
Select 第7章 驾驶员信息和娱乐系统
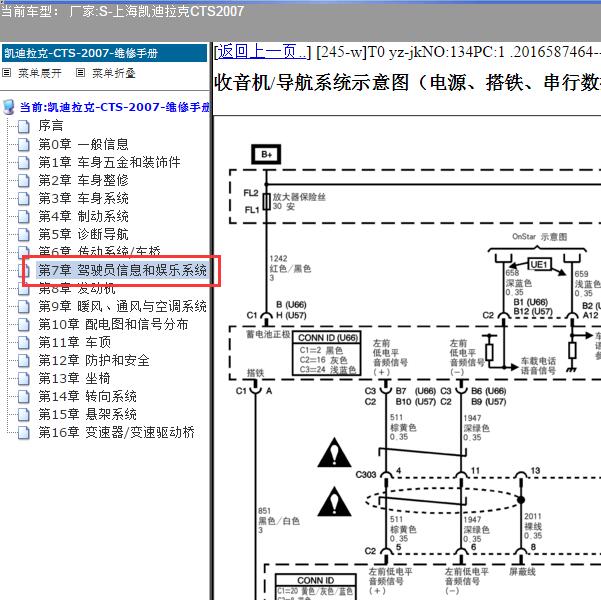(122, 270)
